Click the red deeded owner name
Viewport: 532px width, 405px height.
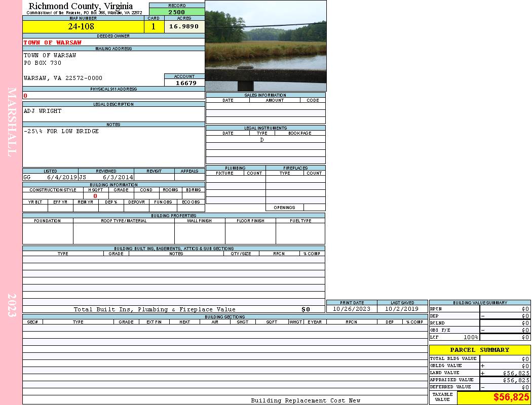pyautogui.click(x=53, y=43)
